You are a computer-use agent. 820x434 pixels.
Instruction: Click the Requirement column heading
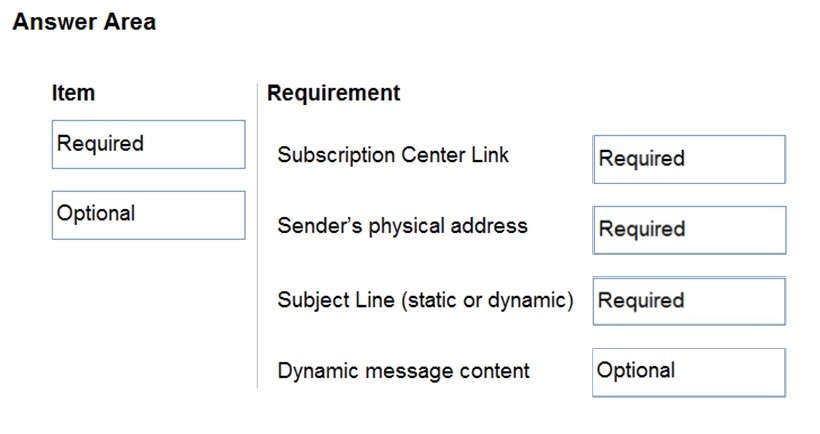pyautogui.click(x=334, y=93)
